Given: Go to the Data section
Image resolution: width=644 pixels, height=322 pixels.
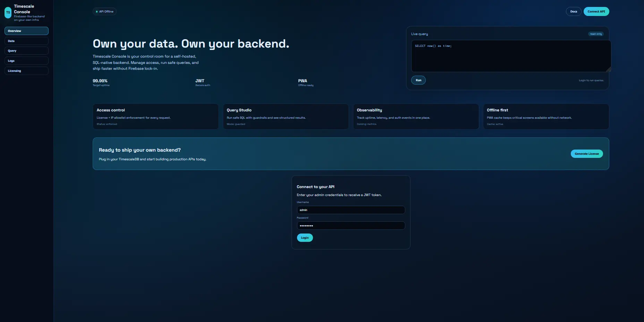Looking at the screenshot, I should pyautogui.click(x=26, y=41).
